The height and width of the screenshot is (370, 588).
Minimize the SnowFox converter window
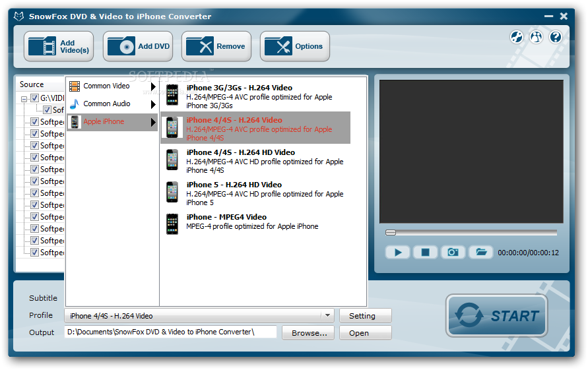pos(548,16)
